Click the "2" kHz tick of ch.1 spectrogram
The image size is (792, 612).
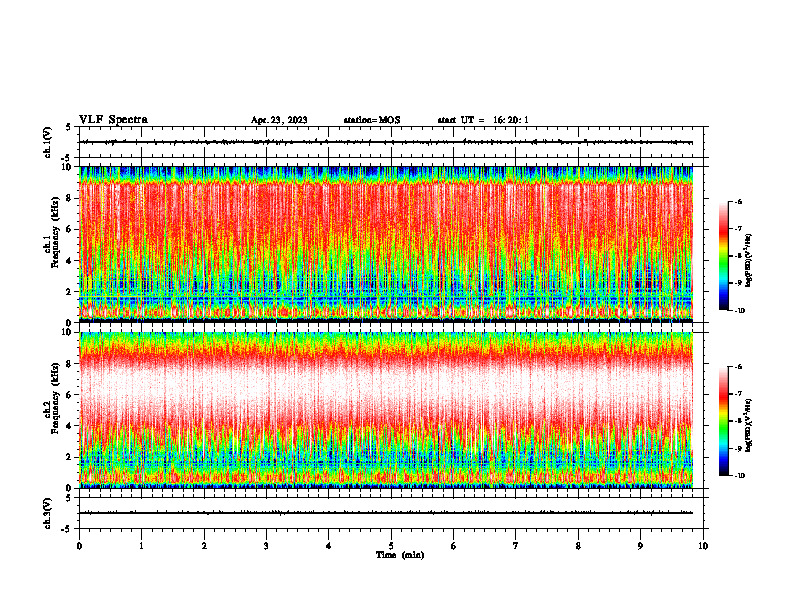70,292
